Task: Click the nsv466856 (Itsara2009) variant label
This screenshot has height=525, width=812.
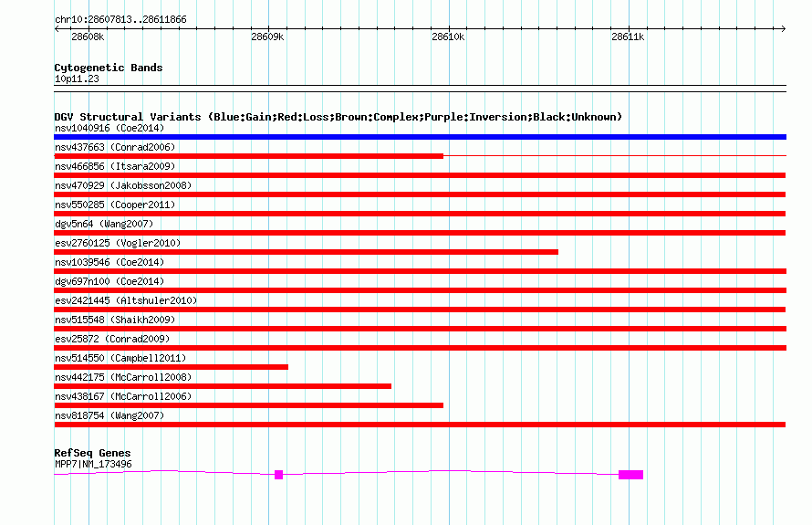Action: (115, 166)
